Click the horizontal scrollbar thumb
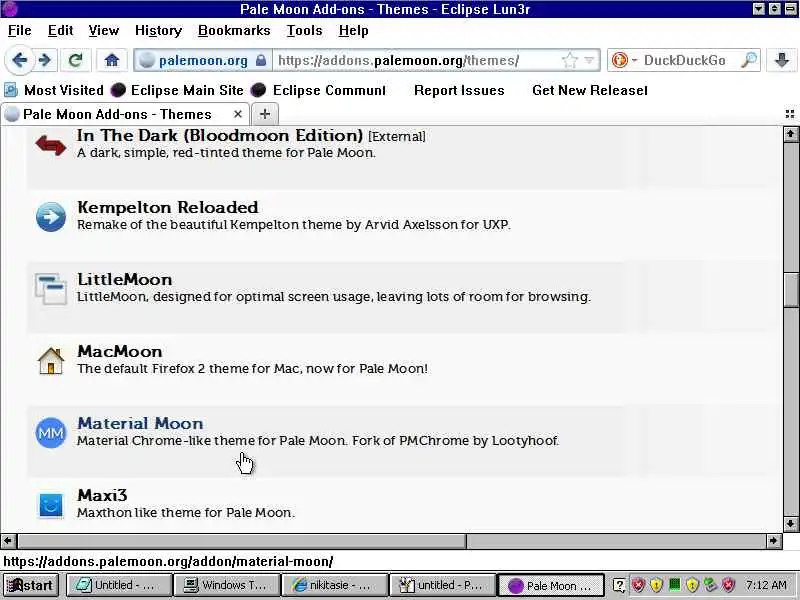 coord(242,540)
